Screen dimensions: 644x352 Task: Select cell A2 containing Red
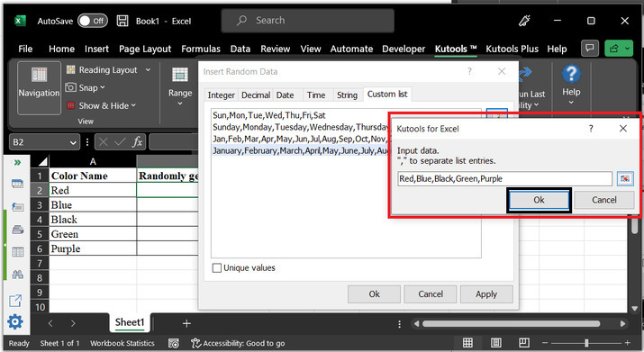[93, 190]
